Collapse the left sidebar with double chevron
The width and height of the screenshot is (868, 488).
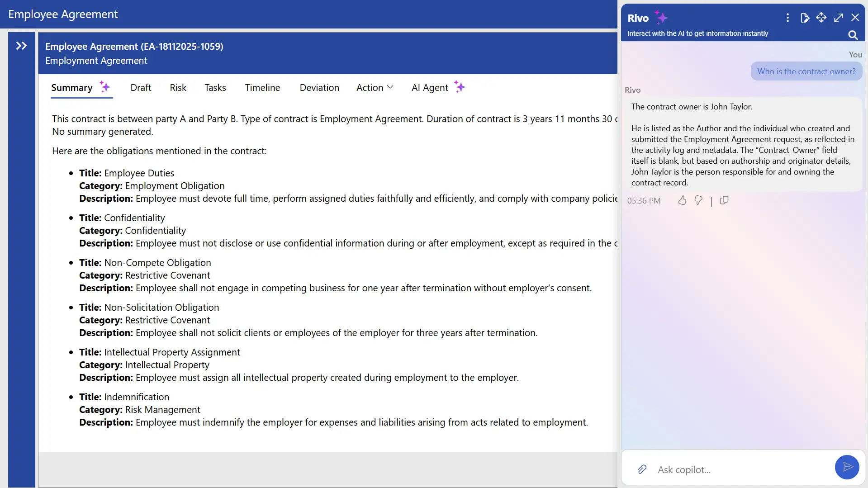tap(21, 45)
